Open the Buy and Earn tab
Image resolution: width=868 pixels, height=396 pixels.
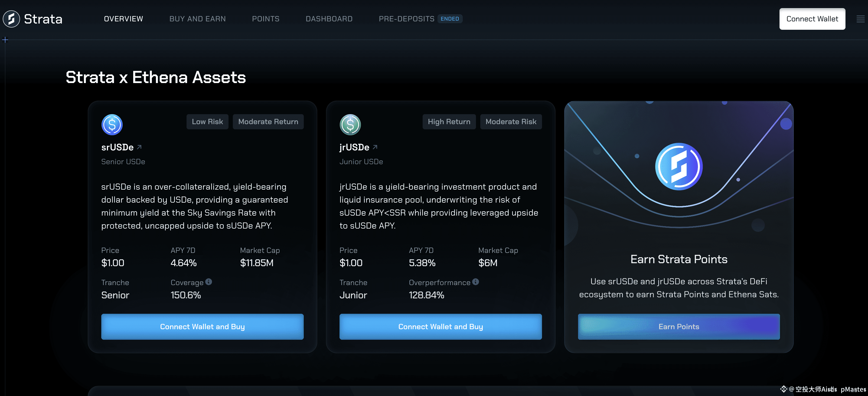pyautogui.click(x=197, y=19)
